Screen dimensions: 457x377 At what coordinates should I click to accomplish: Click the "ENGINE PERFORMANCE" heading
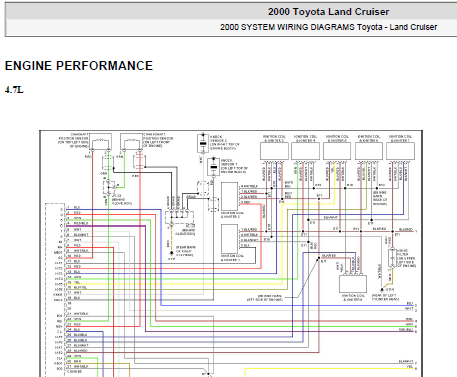(x=79, y=66)
